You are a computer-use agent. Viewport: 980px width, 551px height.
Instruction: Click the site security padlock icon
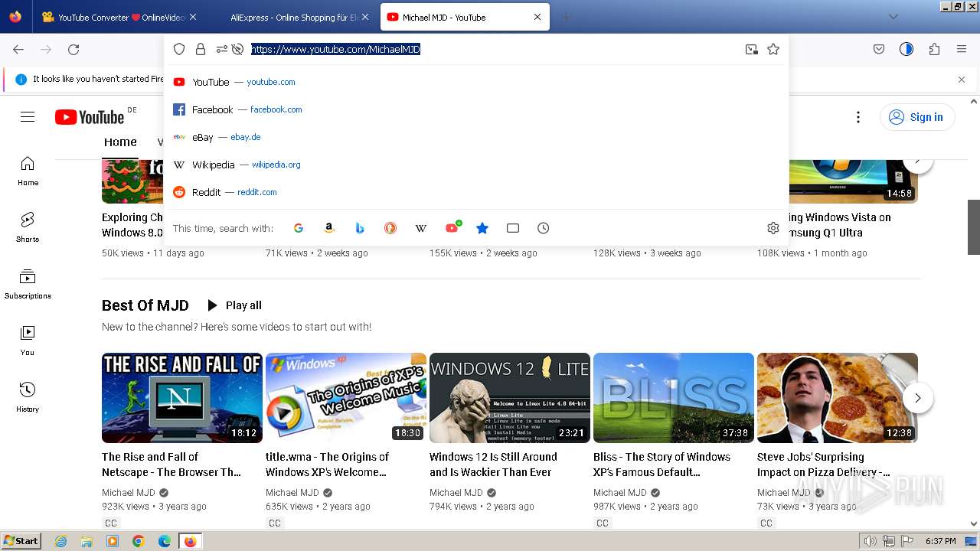(201, 49)
